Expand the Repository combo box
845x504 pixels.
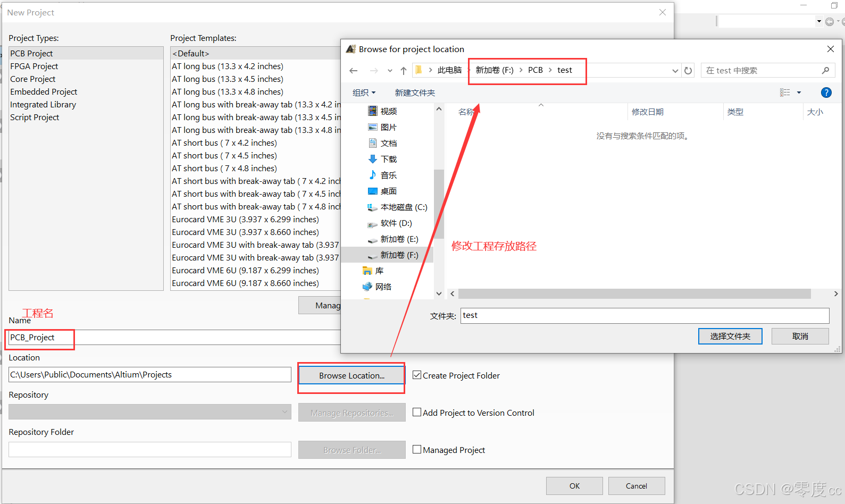[285, 412]
